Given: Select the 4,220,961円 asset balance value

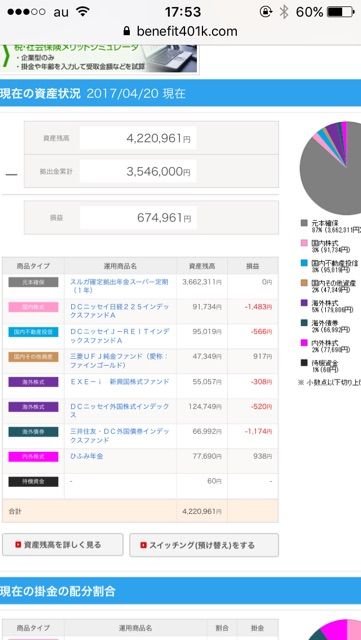Looking at the screenshot, I should 158,138.
